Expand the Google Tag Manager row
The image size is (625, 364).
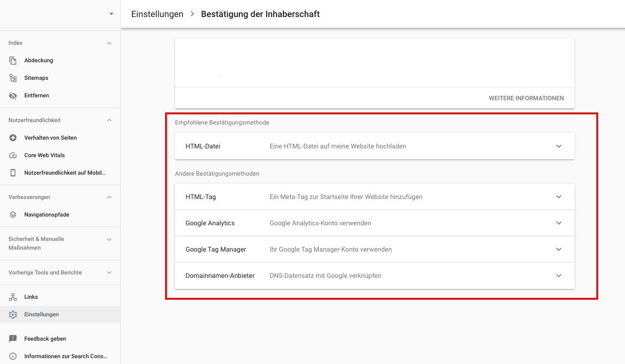[x=558, y=249]
